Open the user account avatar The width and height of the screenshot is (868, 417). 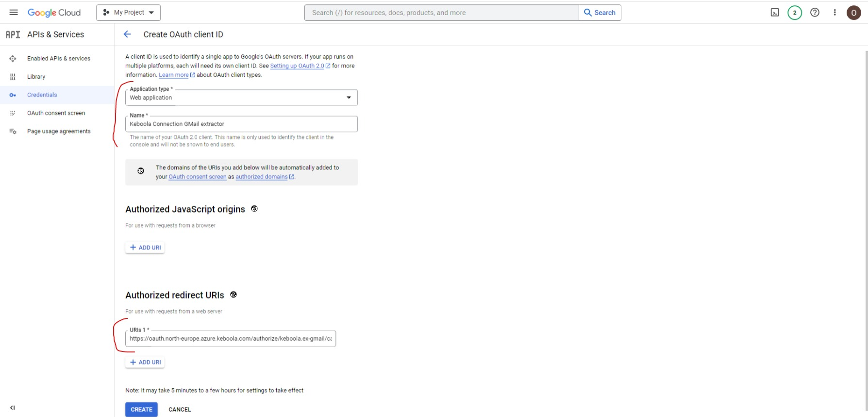(x=854, y=13)
